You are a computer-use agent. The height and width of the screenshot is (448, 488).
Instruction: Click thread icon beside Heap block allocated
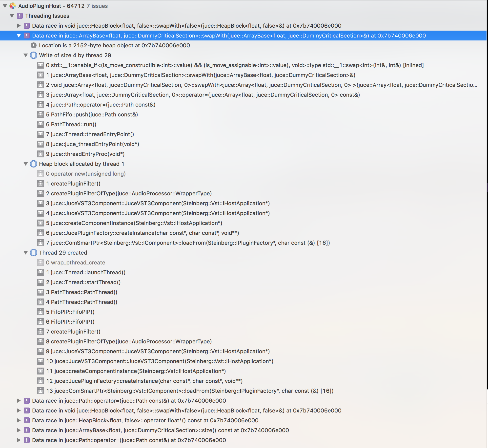[x=34, y=164]
